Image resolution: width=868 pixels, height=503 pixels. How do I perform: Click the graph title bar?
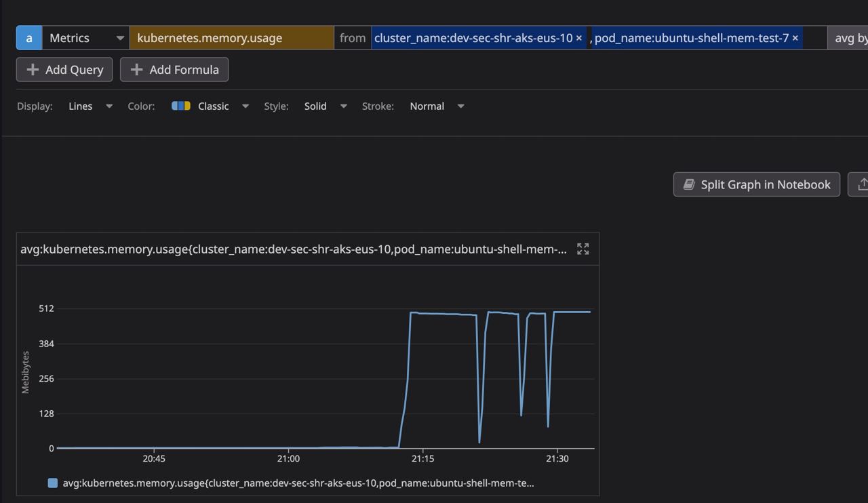click(293, 249)
